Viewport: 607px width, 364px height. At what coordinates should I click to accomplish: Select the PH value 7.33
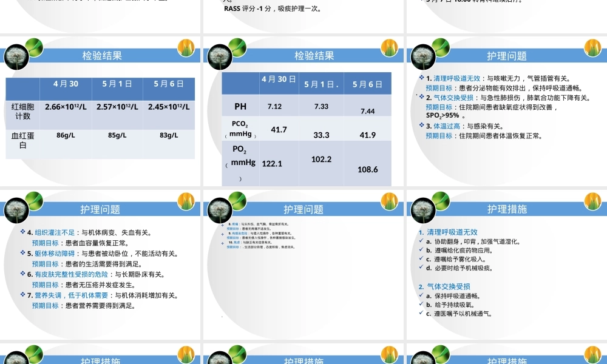[x=321, y=106]
